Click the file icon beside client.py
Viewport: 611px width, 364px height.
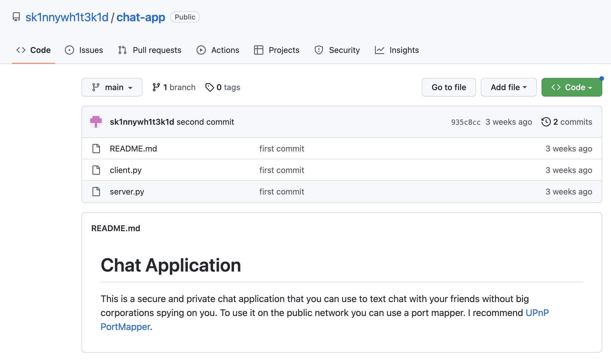point(96,170)
